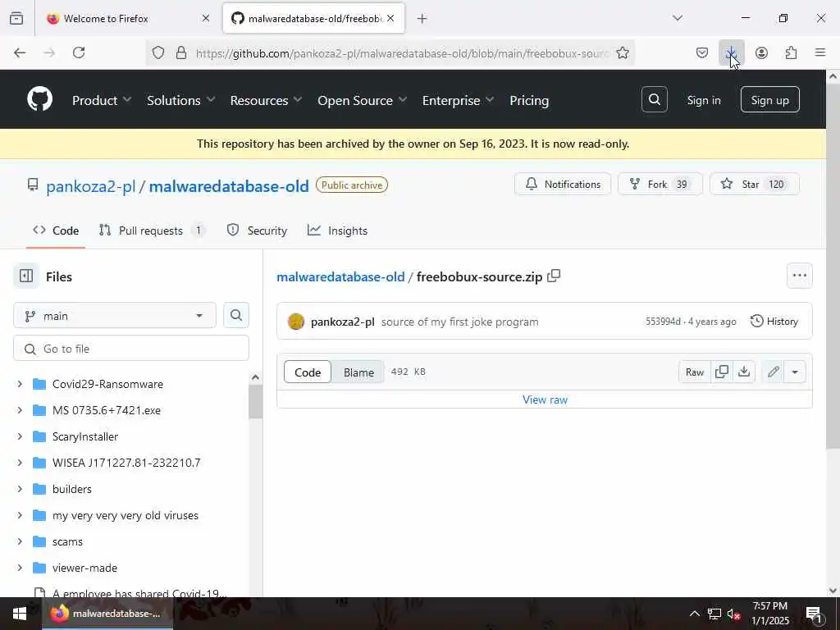
Task: Bookmark this page with star icon
Action: coord(622,52)
